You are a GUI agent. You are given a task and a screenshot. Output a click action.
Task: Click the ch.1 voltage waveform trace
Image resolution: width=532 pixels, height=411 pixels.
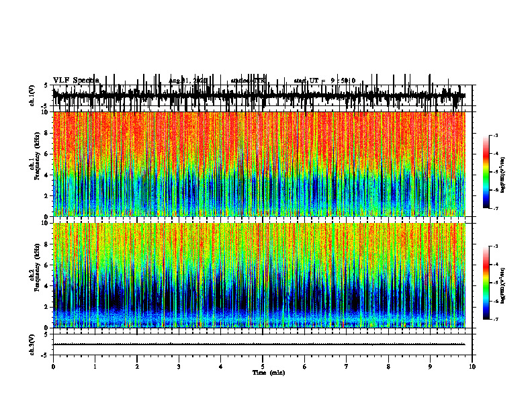259,95
